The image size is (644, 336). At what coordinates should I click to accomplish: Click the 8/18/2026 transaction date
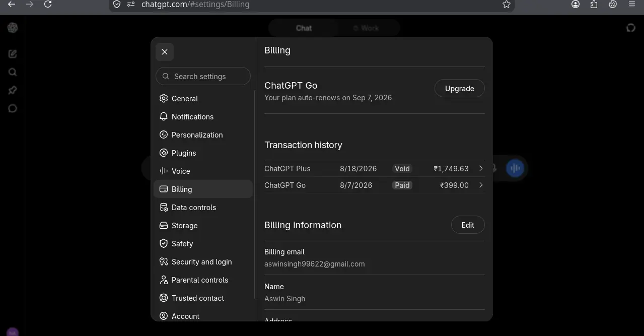click(x=358, y=169)
